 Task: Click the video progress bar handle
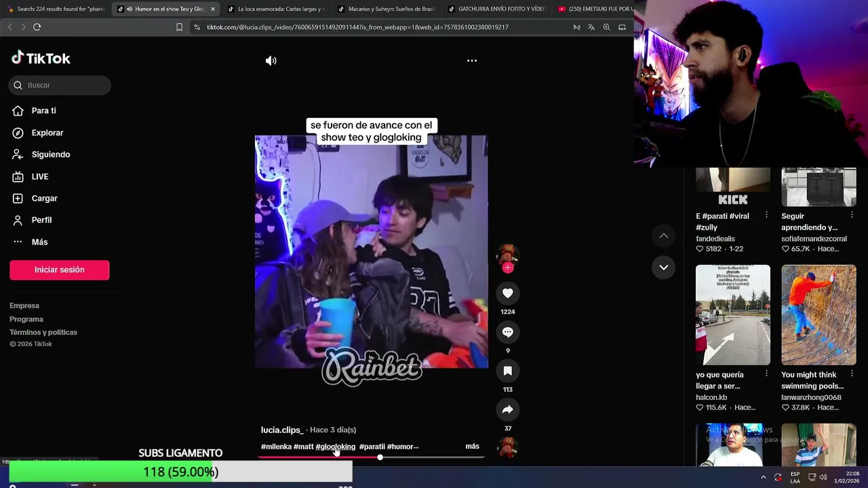(x=380, y=457)
